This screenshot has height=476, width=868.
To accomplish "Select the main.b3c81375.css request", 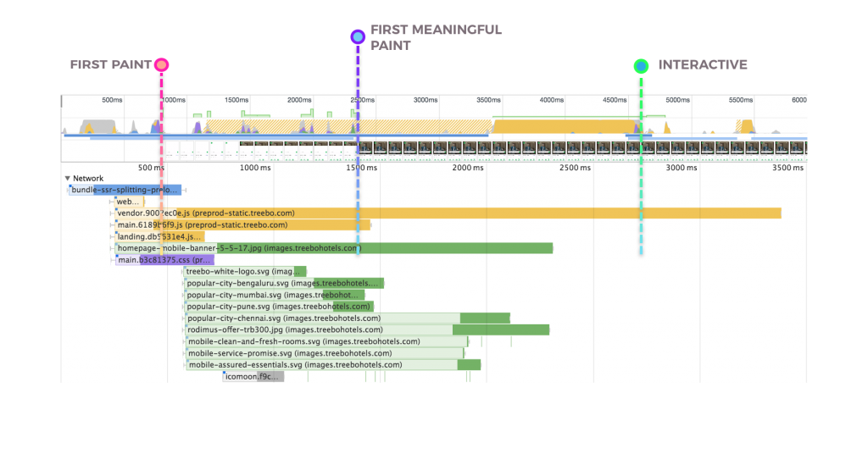I will click(164, 260).
